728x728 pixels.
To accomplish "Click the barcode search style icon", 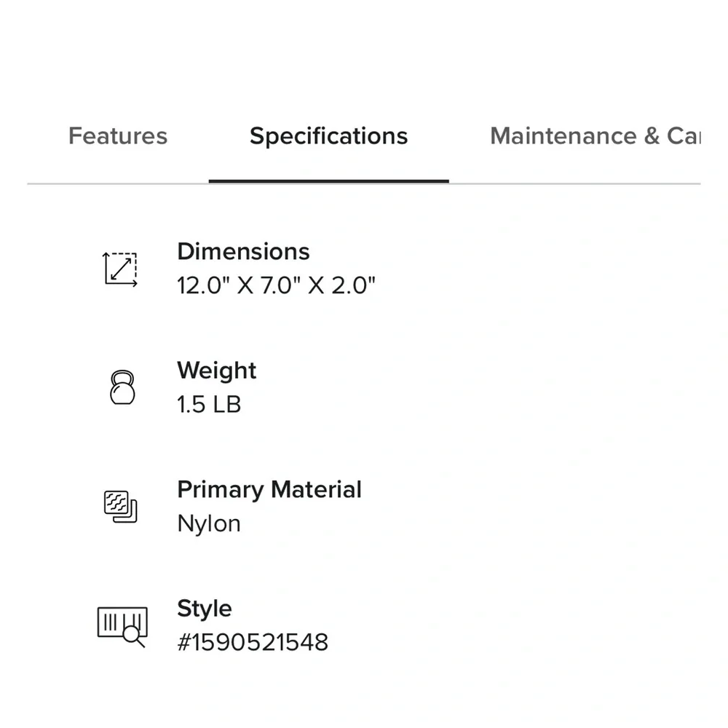I will (122, 627).
